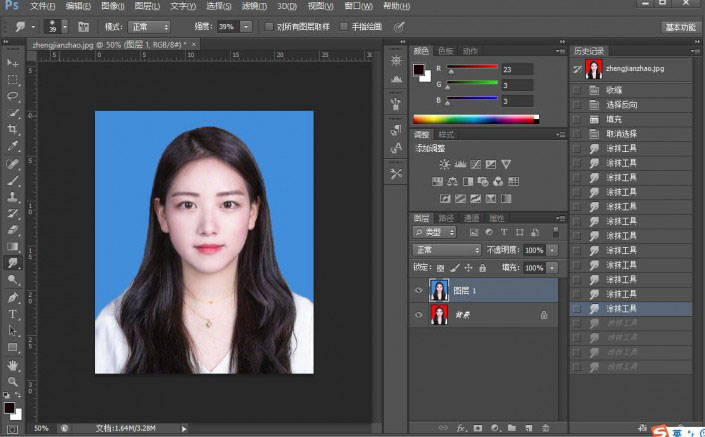Activate the Zoom magnifier tool

point(14,381)
